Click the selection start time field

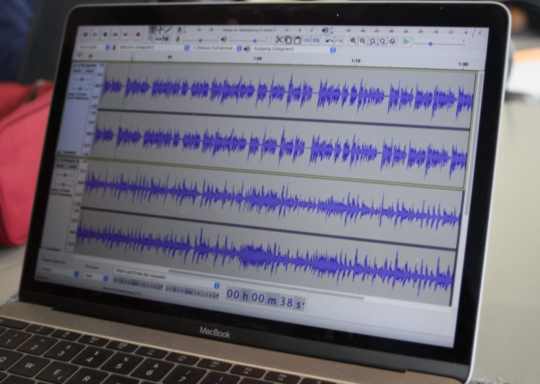[138, 284]
